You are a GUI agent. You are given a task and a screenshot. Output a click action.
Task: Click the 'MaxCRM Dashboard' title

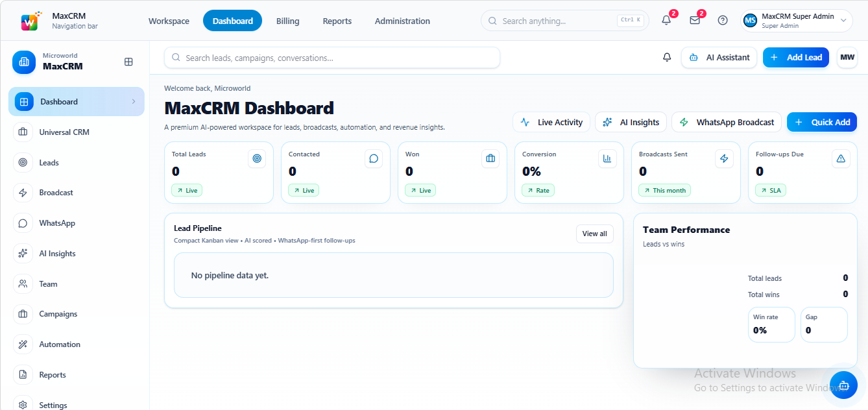(x=249, y=108)
